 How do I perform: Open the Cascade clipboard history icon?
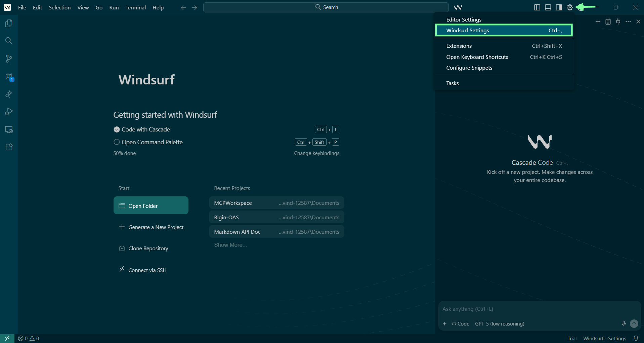point(608,22)
